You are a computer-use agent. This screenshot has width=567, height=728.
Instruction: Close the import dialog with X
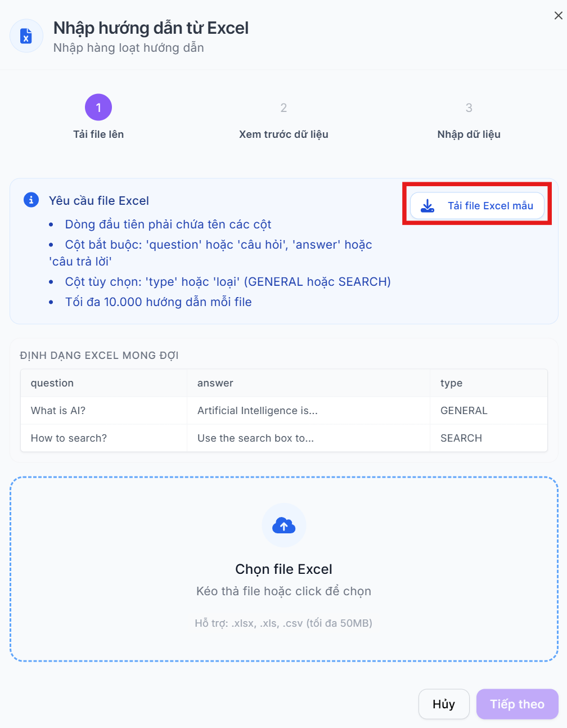tap(558, 16)
